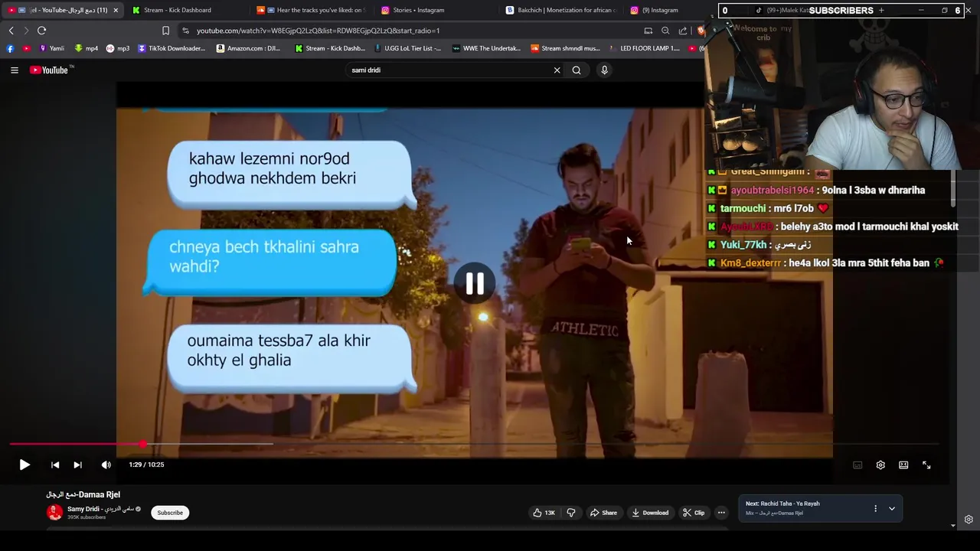
Task: Toggle subtitles/closed captions
Action: 857,465
